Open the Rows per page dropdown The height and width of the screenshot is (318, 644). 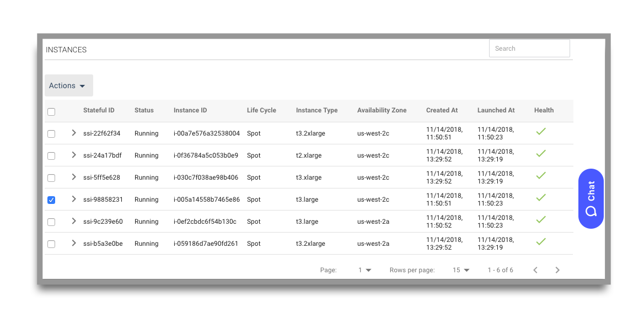(461, 270)
